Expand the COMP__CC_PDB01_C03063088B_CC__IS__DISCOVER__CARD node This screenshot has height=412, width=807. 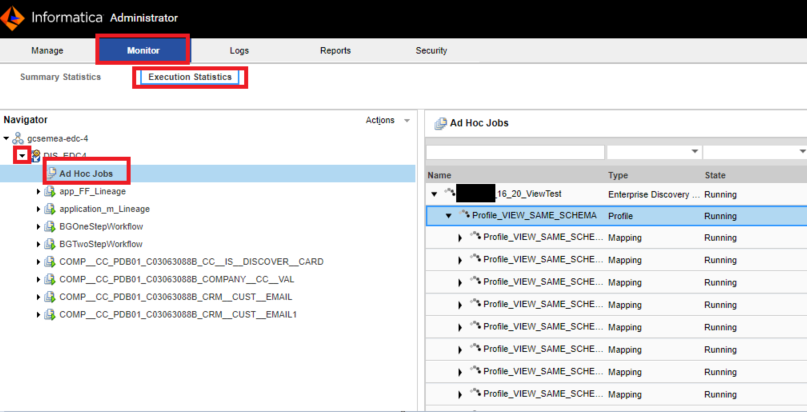pyautogui.click(x=38, y=262)
